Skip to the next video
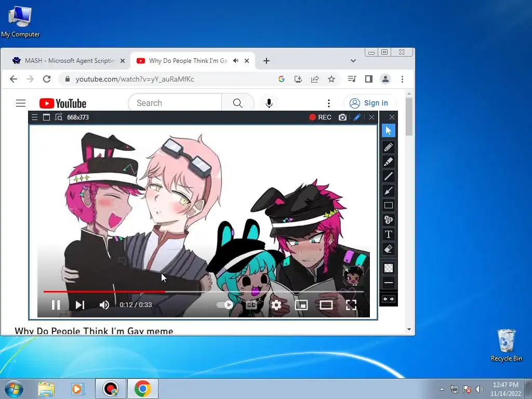The image size is (532, 399). pos(80,304)
